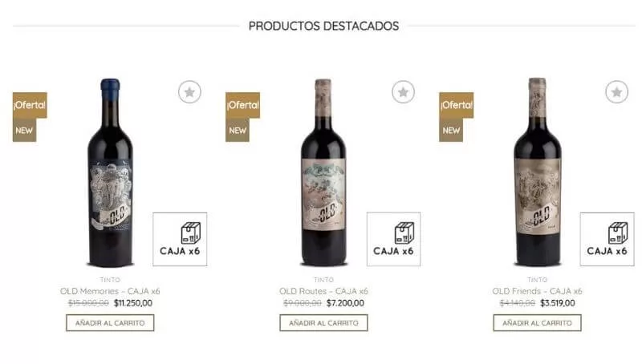The width and height of the screenshot is (642, 364).
Task: Click wishlist star for OLD Memories
Action: click(189, 92)
